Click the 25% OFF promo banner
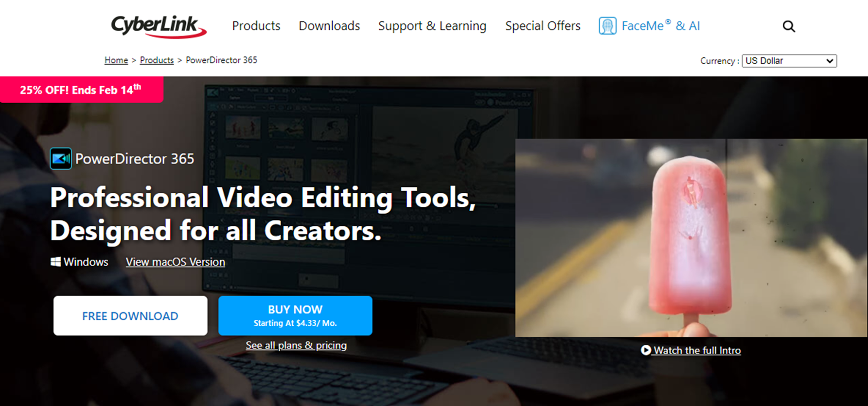Screen dimensions: 868x406 [81, 90]
